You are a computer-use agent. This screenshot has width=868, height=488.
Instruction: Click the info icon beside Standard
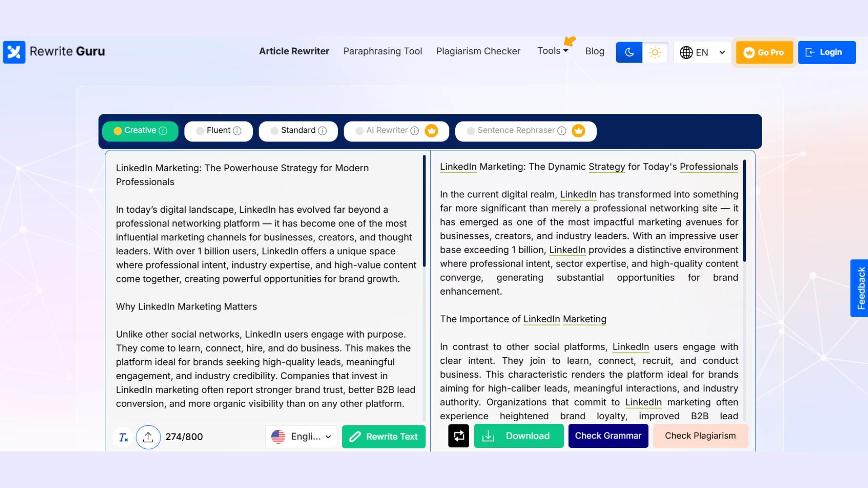[322, 131]
